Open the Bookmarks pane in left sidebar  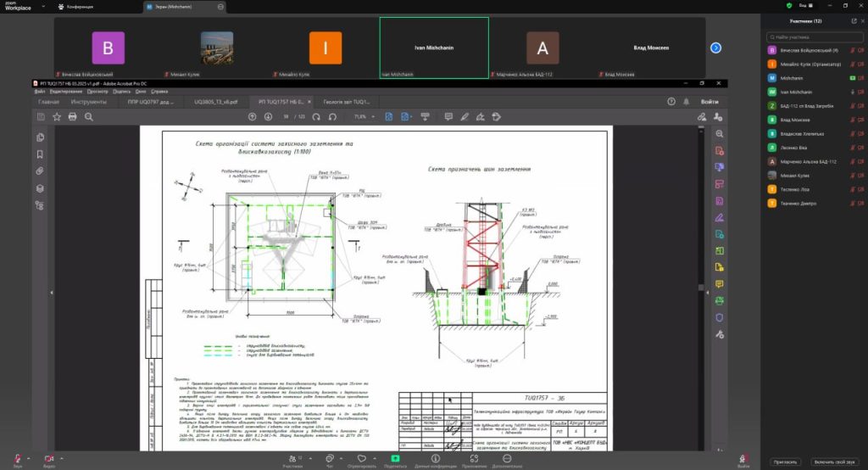[x=40, y=154]
